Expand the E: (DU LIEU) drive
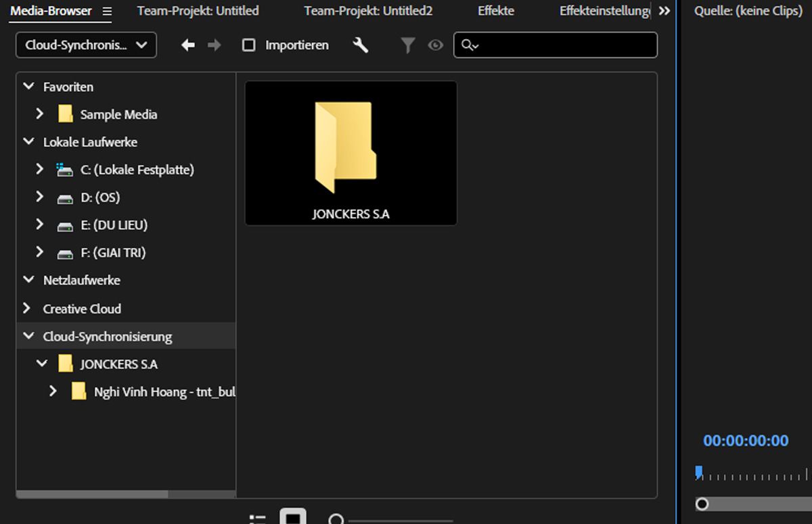812x524 pixels. coord(40,224)
